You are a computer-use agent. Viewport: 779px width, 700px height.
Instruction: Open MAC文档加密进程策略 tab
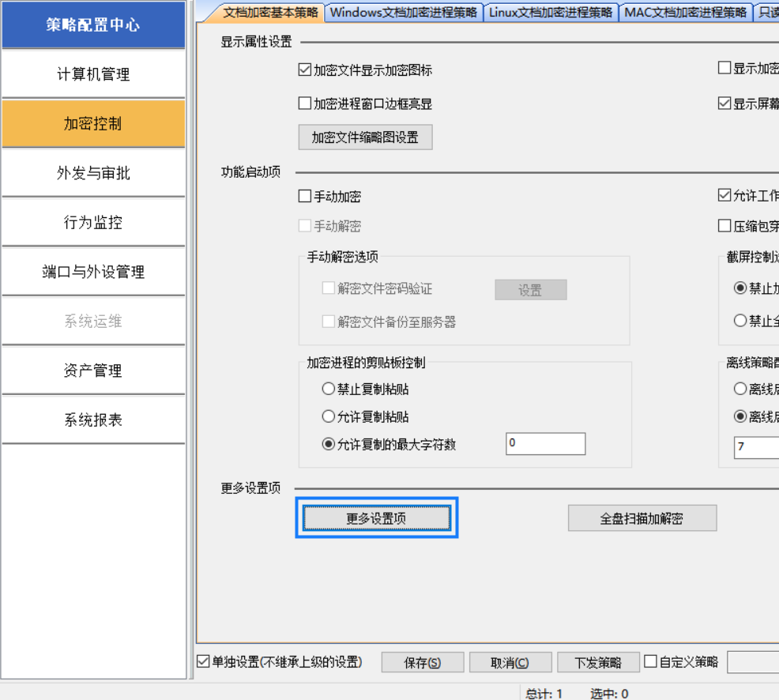[685, 13]
